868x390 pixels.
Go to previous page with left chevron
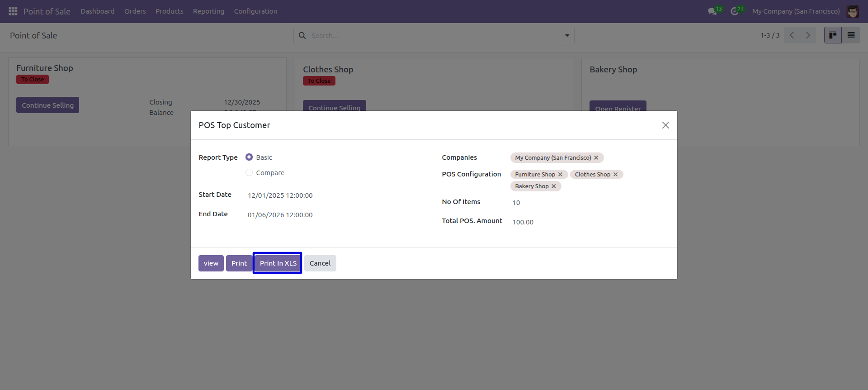tap(792, 35)
